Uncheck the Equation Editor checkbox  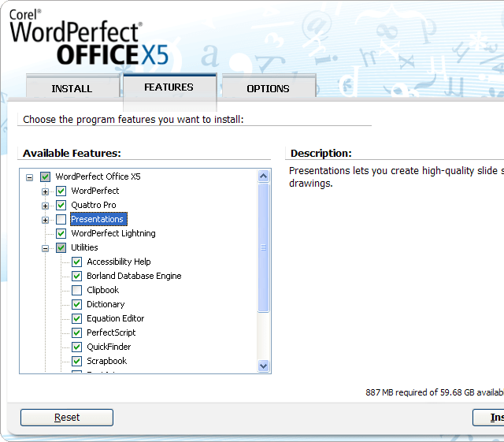pos(77,318)
